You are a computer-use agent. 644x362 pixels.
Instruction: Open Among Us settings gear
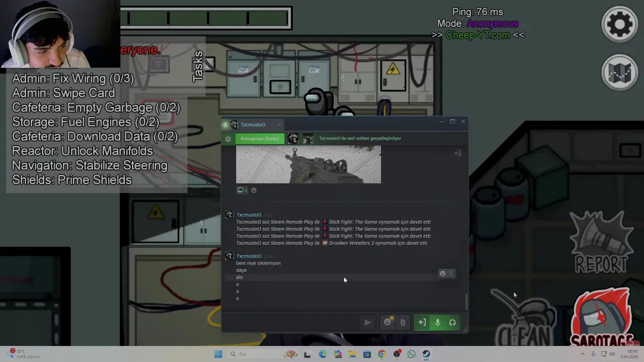(x=619, y=24)
